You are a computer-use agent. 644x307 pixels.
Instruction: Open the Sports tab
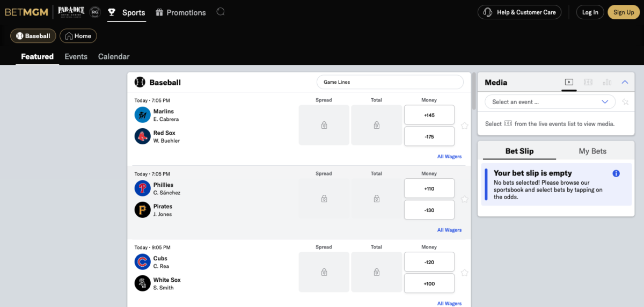[x=127, y=12]
